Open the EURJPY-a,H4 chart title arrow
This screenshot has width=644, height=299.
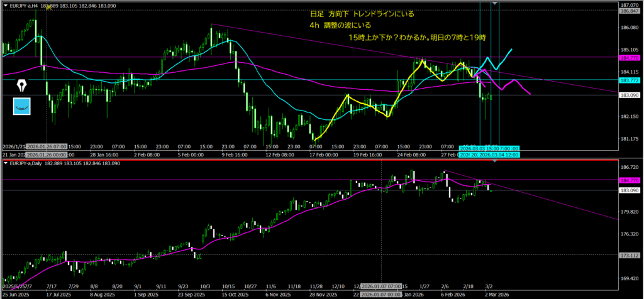pyautogui.click(x=6, y=5)
